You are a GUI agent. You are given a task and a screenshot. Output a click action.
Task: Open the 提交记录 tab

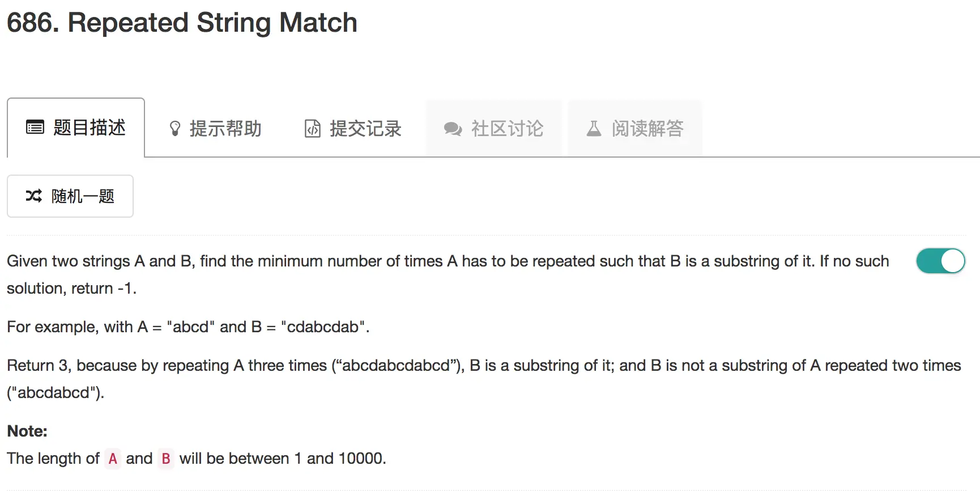pos(365,129)
